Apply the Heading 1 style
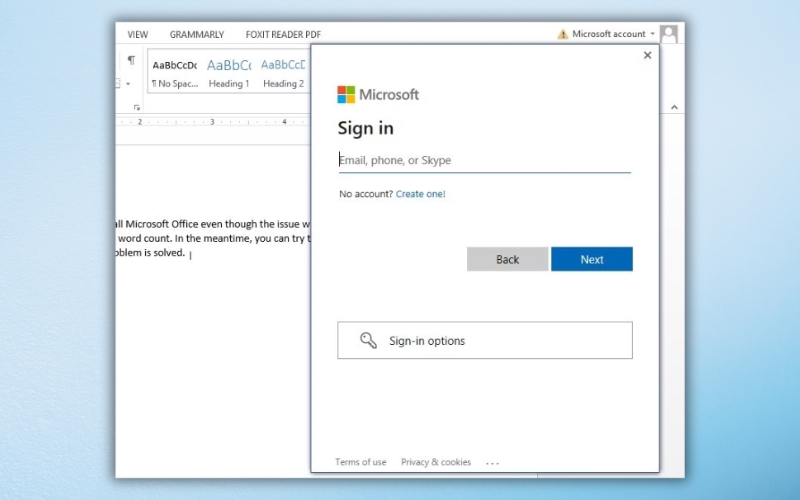This screenshot has height=500, width=800. coord(229,73)
